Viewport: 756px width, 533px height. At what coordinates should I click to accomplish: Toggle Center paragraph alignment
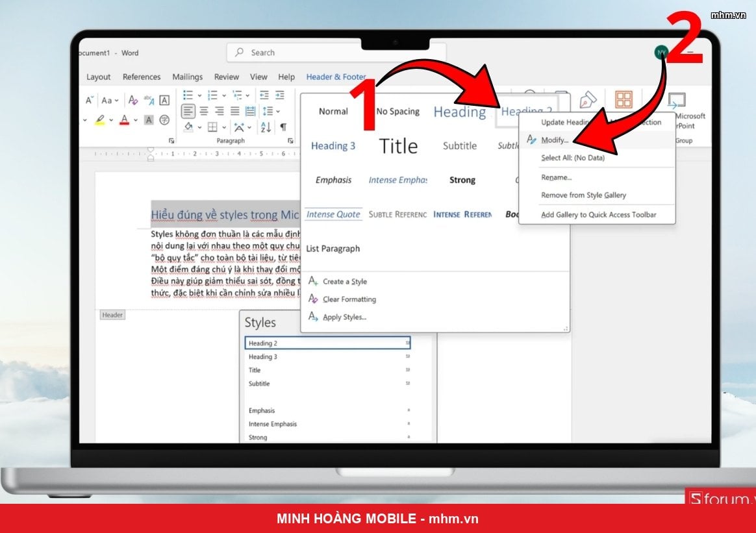click(204, 111)
